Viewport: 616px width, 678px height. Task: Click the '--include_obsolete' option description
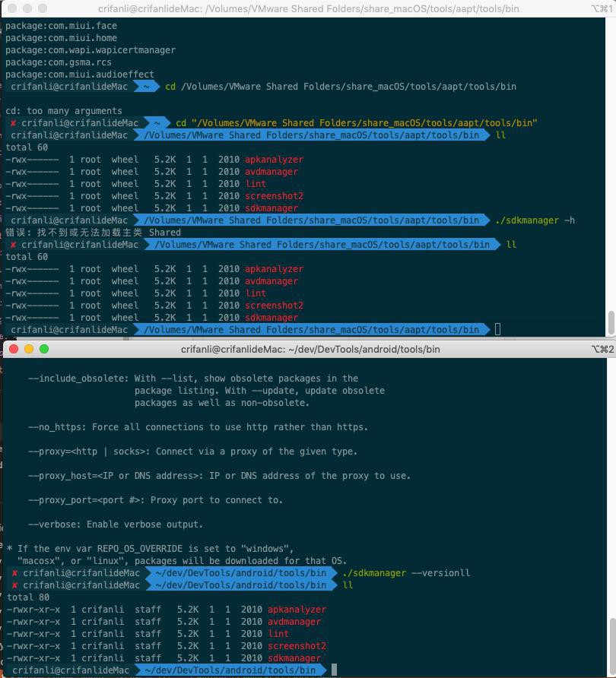click(206, 391)
